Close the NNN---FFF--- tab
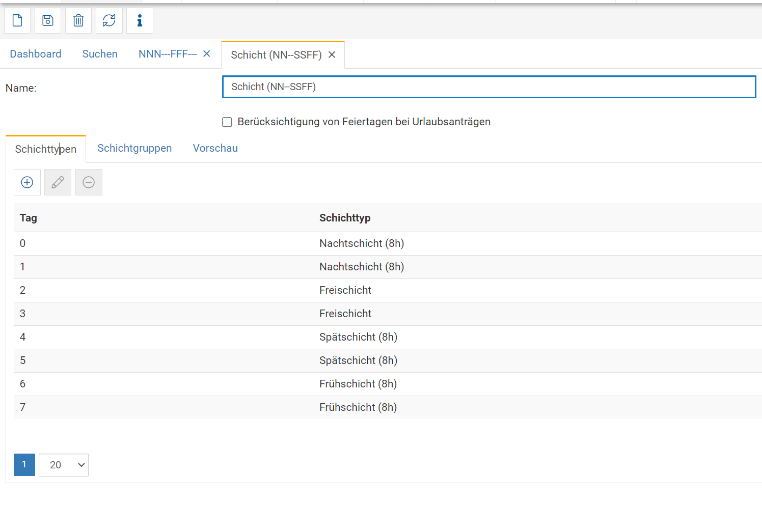Image resolution: width=762 pixels, height=532 pixels. click(x=207, y=54)
